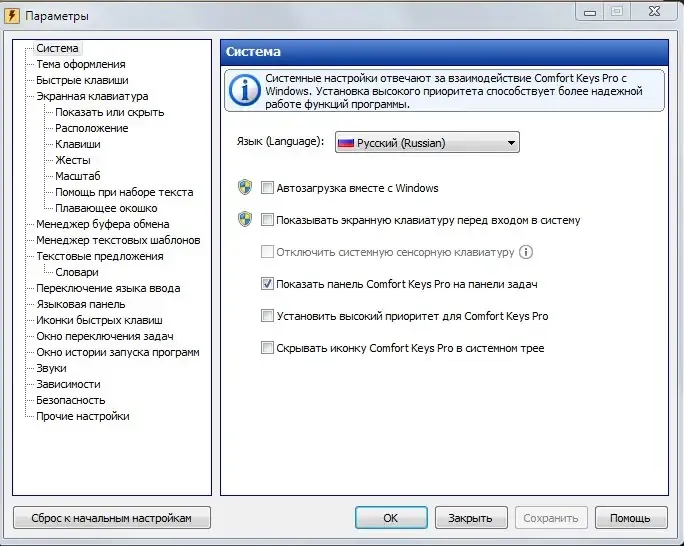The width and height of the screenshot is (684, 546).
Task: Go to Иконки быстрых клавиш
Action: tap(99, 320)
